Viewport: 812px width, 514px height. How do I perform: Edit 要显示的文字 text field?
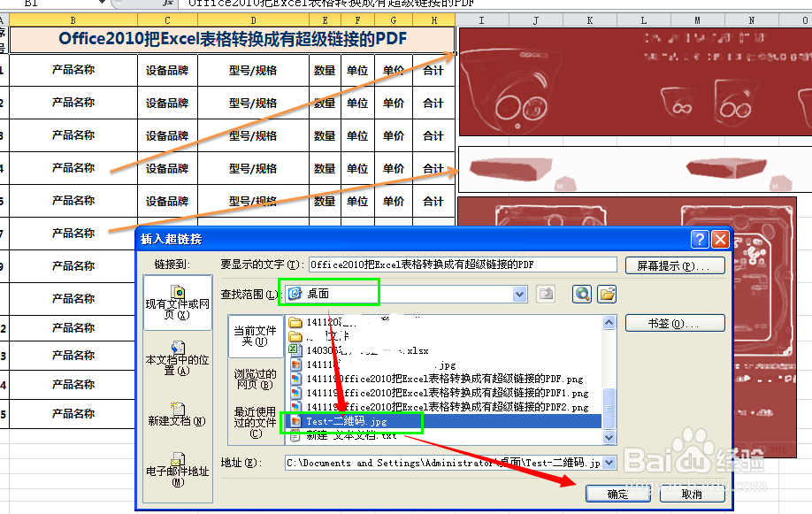click(463, 265)
